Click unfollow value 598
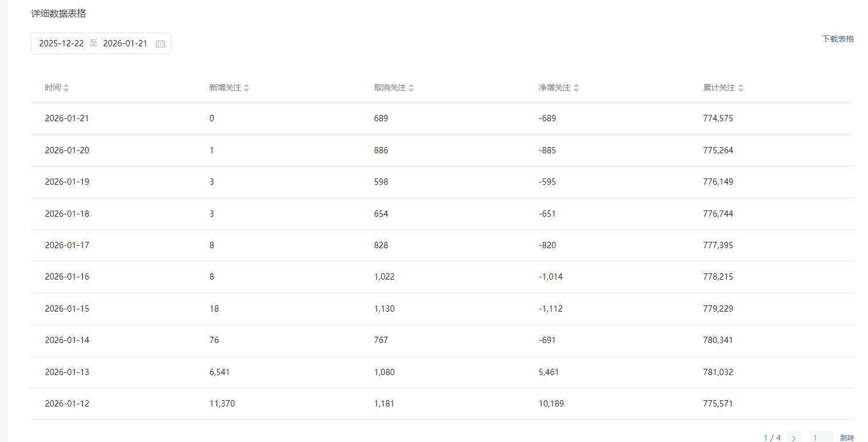Viewport: 868px width, 442px height. click(381, 182)
